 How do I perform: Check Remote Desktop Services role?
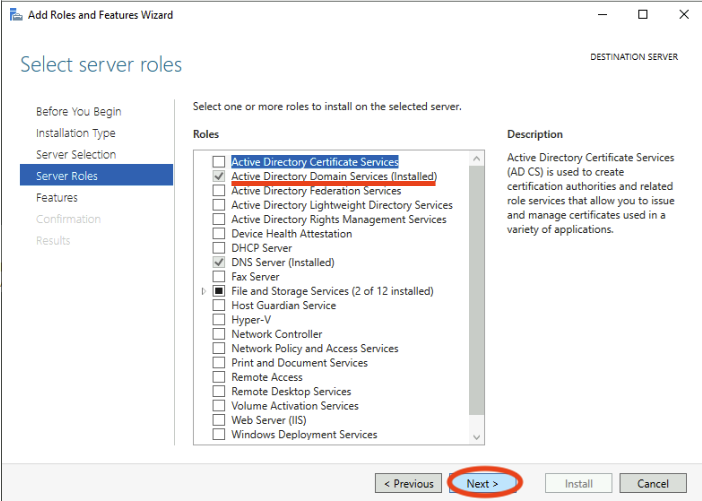tap(218, 391)
